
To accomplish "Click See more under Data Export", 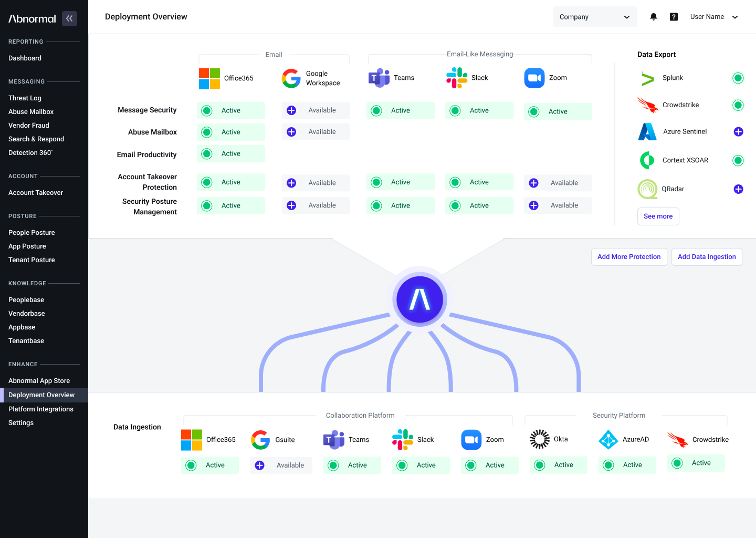I will (658, 216).
